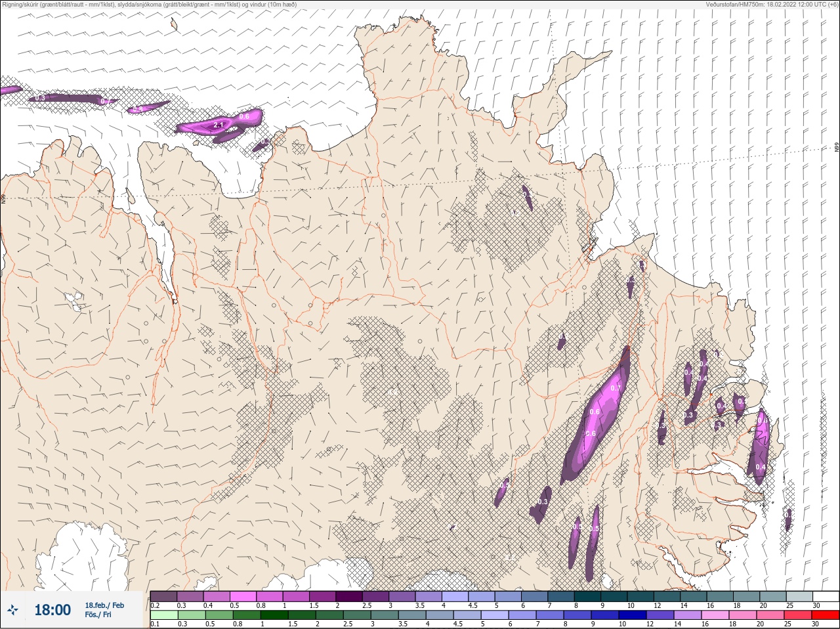Pick the white swatch after 30 on snow scale
The height and width of the screenshot is (629, 840).
click(x=826, y=596)
